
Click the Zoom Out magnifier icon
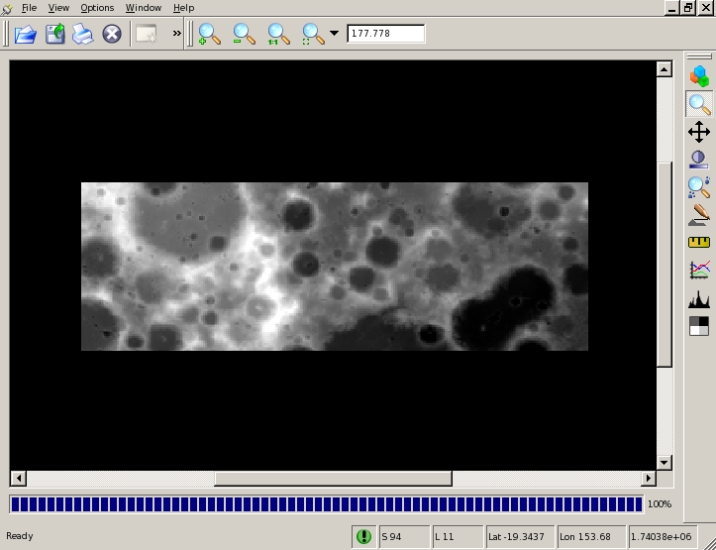[x=244, y=34]
